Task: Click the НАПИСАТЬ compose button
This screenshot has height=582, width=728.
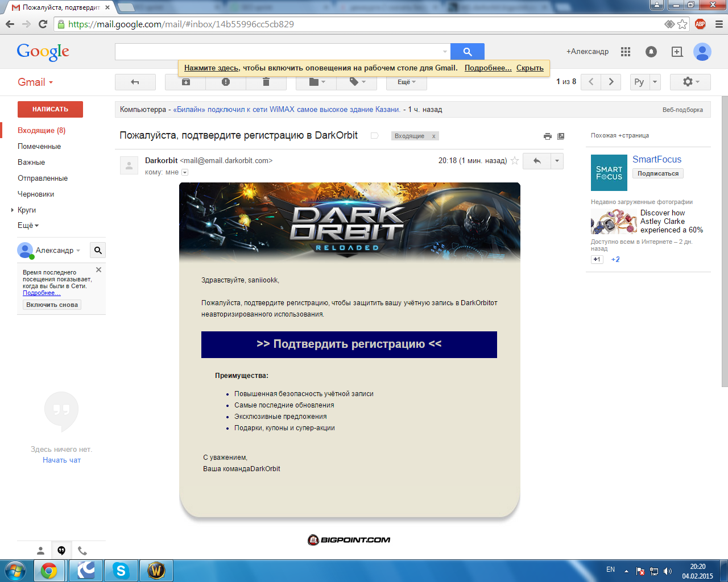Action: (50, 109)
